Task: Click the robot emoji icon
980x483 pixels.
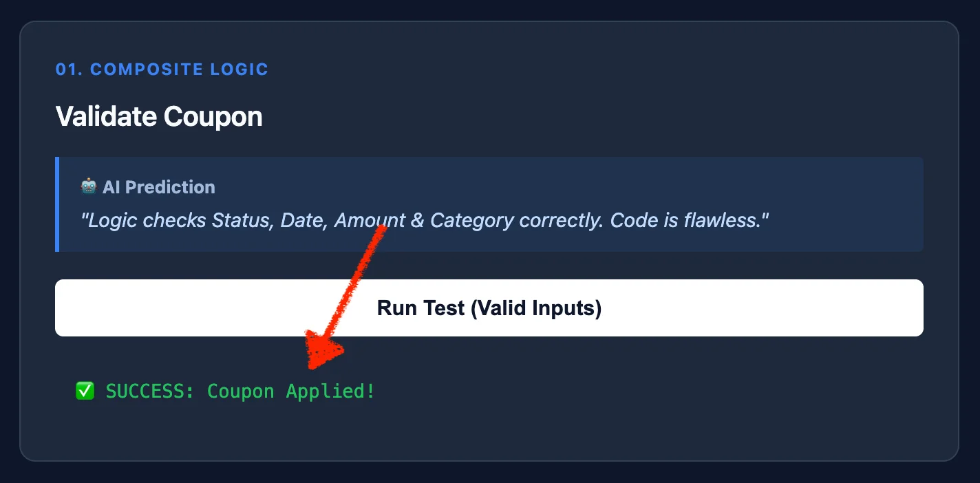Action: tap(89, 186)
